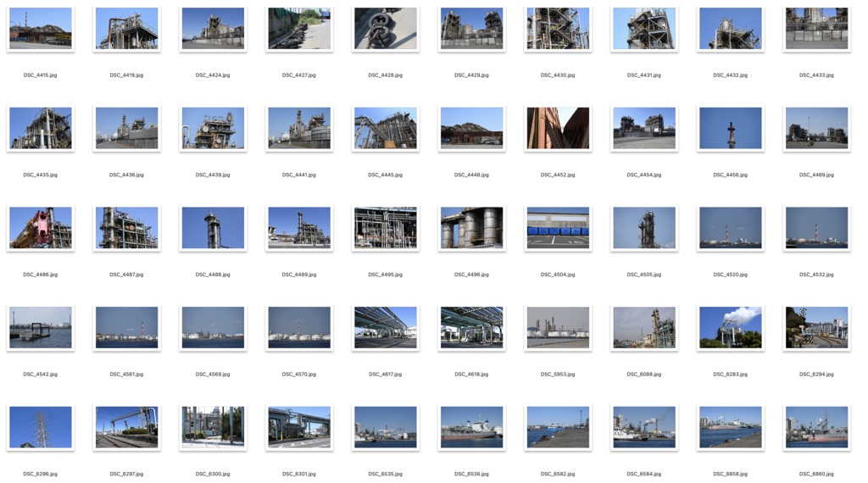
Task: Select the DSC_6300.jpg thumbnail
Action: (213, 428)
